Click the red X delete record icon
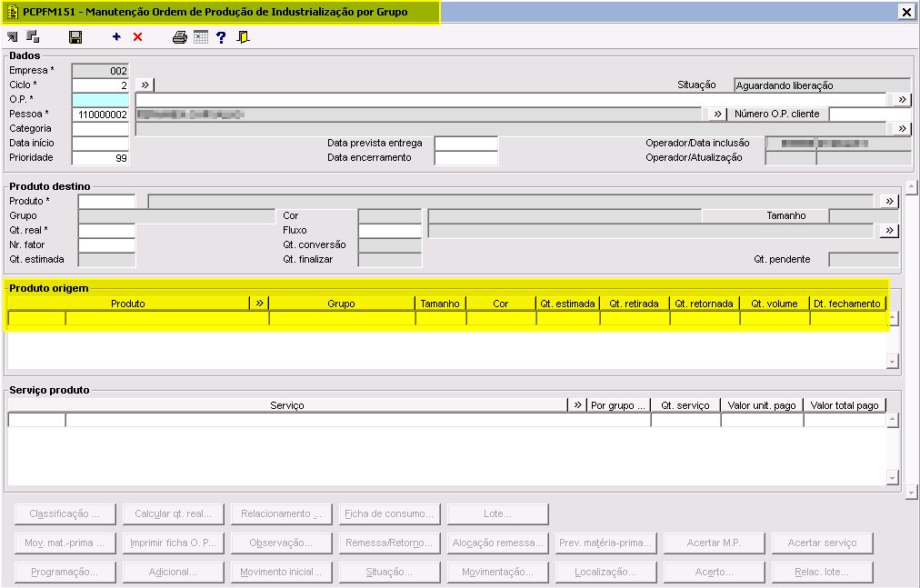The height and width of the screenshot is (588, 920). tap(138, 37)
